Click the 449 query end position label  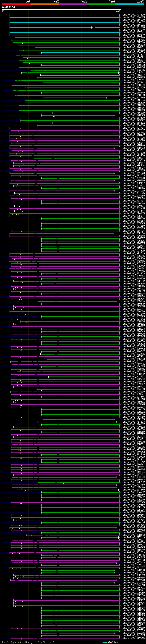[118, 11]
